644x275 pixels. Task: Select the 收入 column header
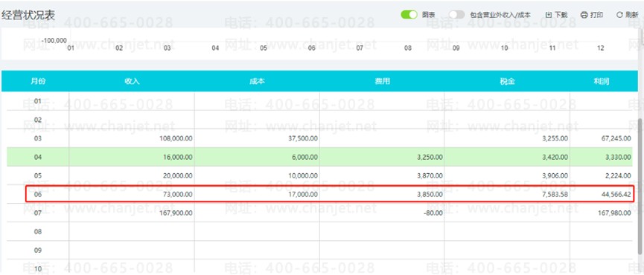[x=132, y=81]
